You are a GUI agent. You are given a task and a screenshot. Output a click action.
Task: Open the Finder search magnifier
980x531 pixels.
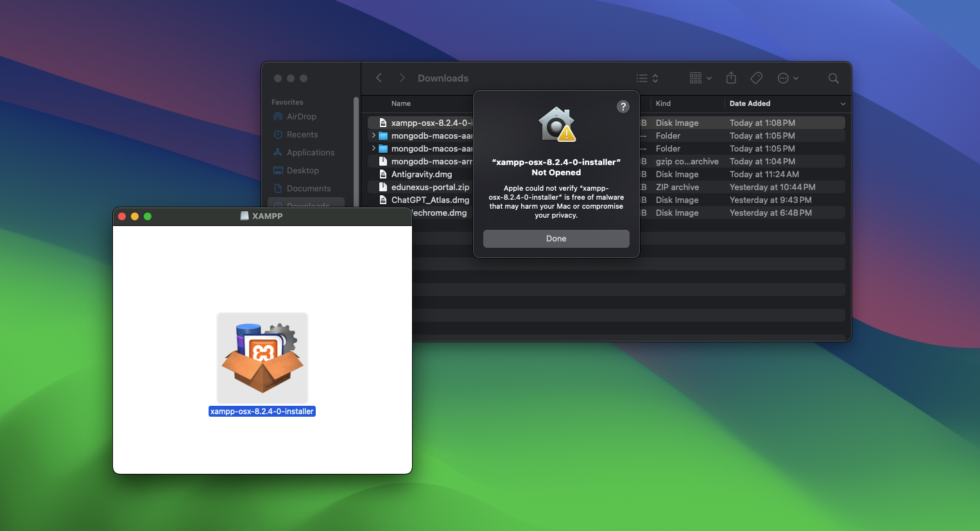click(x=833, y=78)
